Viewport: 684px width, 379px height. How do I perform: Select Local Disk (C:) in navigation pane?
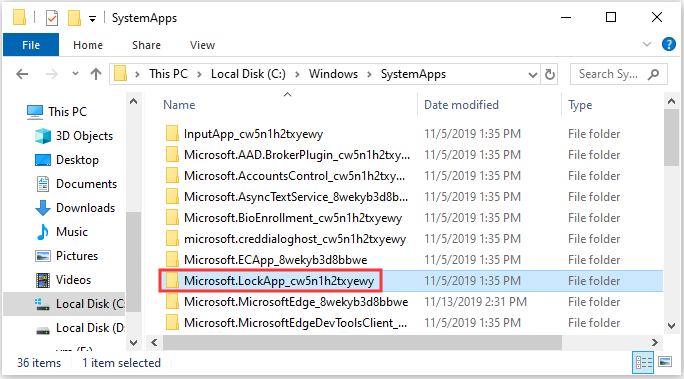tap(64, 304)
